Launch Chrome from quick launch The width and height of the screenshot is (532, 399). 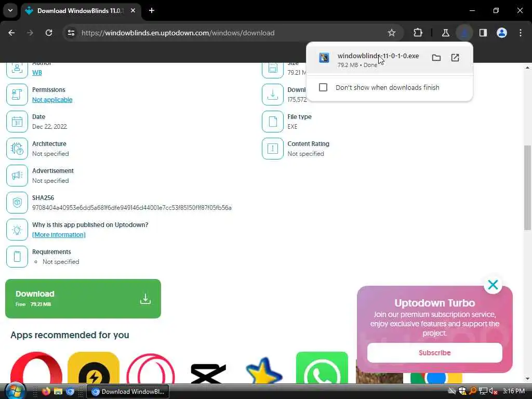click(x=70, y=392)
